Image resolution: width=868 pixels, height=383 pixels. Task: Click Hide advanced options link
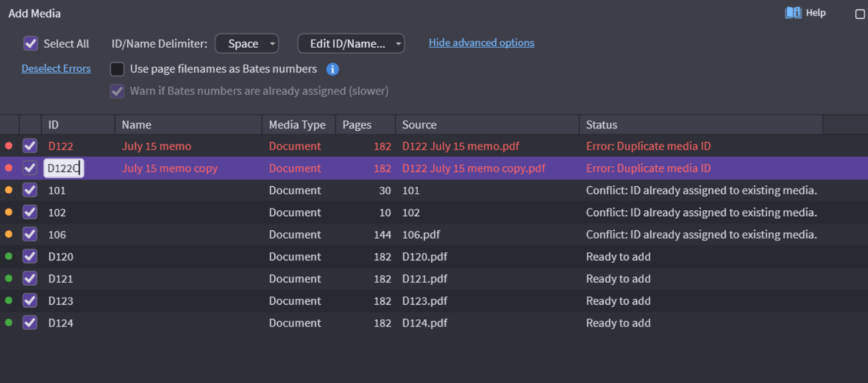click(x=481, y=42)
